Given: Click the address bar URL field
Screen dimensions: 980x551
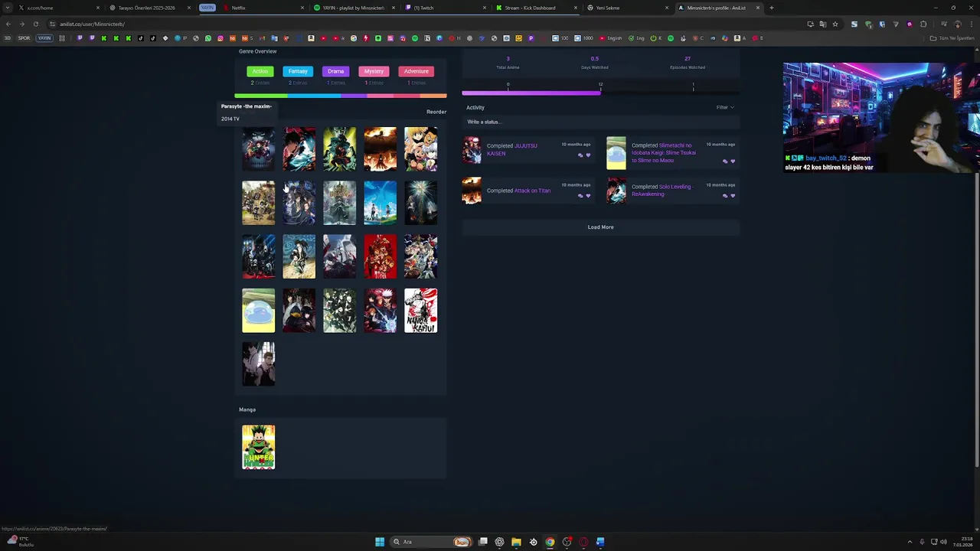Looking at the screenshot, I should tap(429, 24).
